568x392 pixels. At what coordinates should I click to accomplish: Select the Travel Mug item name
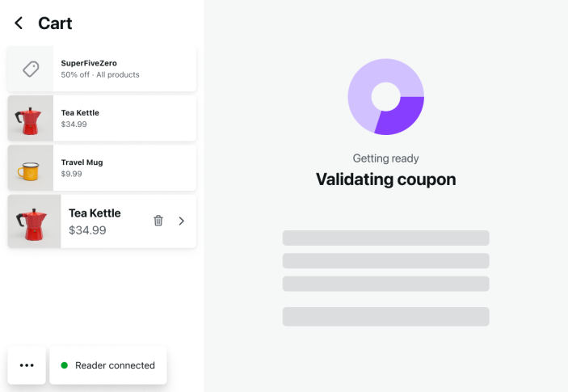[82, 162]
